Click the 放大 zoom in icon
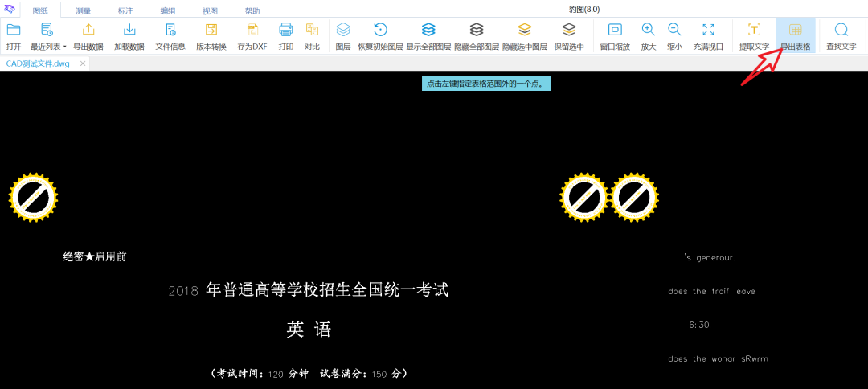The width and height of the screenshot is (868, 389). coord(649,30)
